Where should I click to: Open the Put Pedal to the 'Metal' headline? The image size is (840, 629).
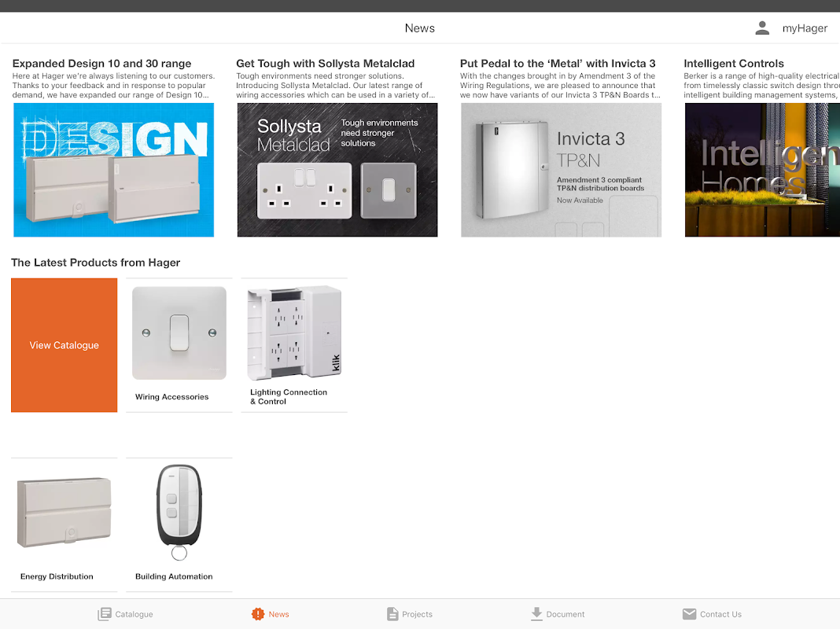click(558, 63)
